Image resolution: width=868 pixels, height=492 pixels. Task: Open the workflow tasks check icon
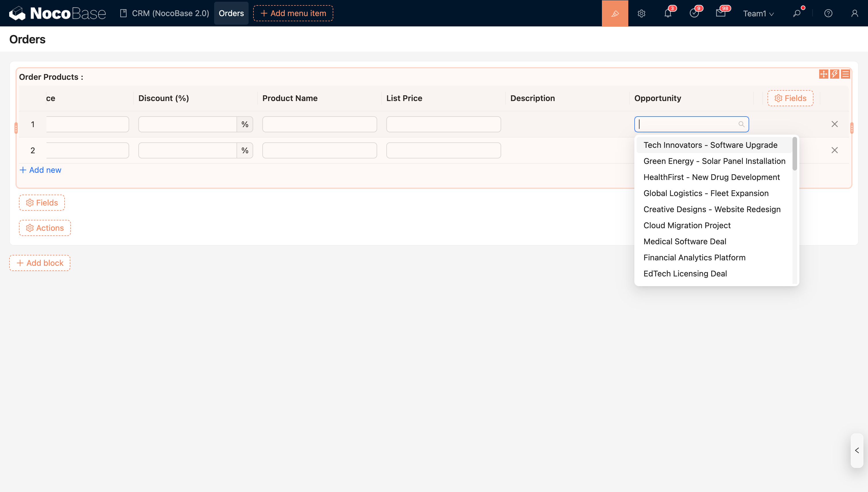(x=694, y=13)
